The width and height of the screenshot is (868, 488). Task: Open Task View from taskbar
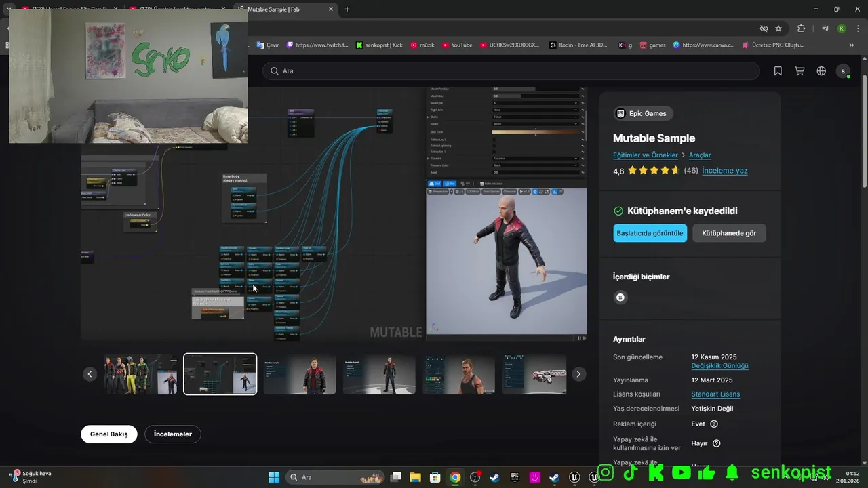396,477
